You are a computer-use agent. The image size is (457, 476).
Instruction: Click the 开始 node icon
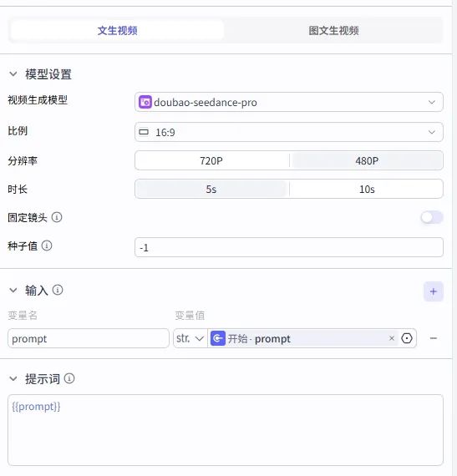pyautogui.click(x=218, y=338)
